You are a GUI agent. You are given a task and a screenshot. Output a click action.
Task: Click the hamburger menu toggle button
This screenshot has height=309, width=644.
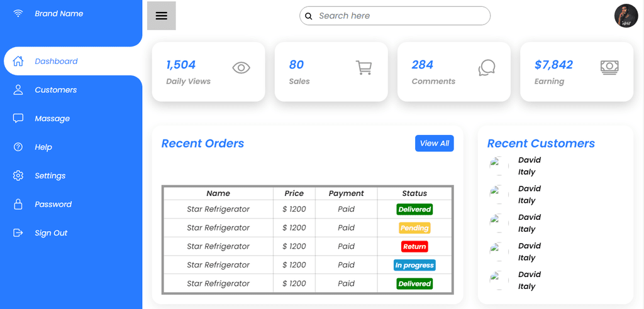coord(162,16)
